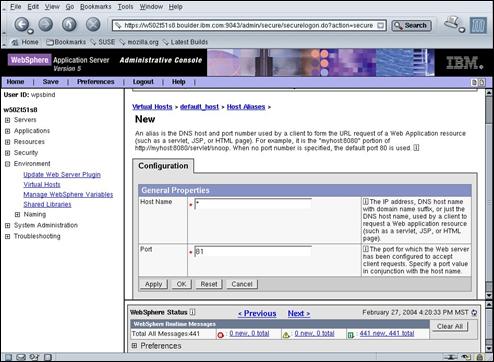
Task: Open the SUSE bookmark
Action: (x=103, y=42)
